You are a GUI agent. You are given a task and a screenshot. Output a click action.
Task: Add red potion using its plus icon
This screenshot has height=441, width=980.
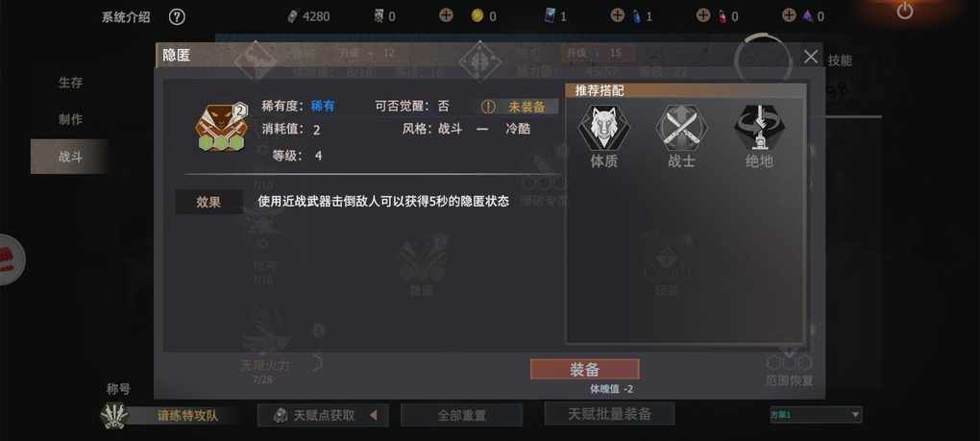pos(703,15)
